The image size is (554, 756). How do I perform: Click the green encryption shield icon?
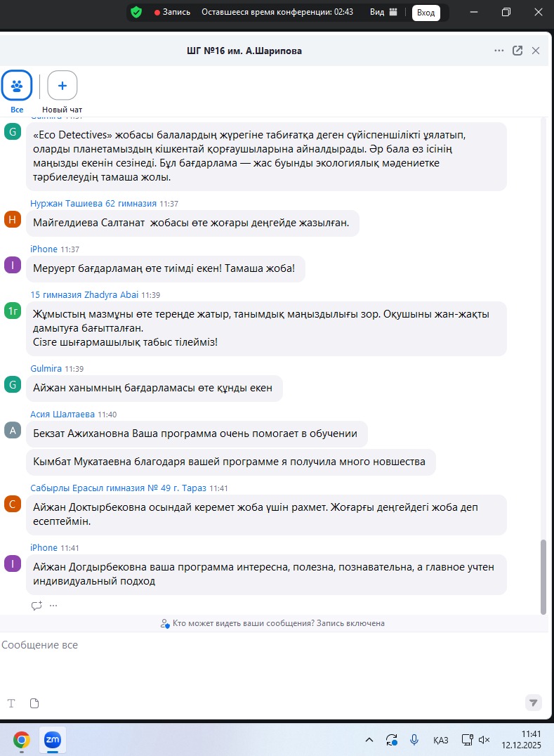136,12
